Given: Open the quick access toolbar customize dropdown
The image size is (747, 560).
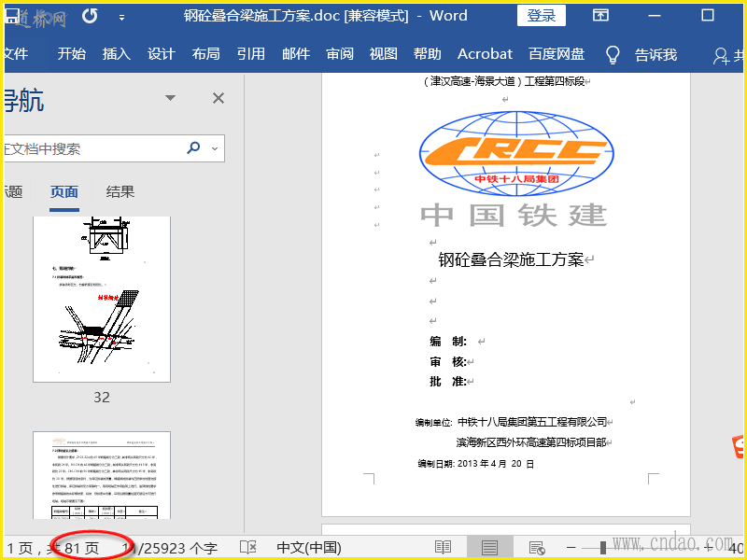Looking at the screenshot, I should pos(122,18).
